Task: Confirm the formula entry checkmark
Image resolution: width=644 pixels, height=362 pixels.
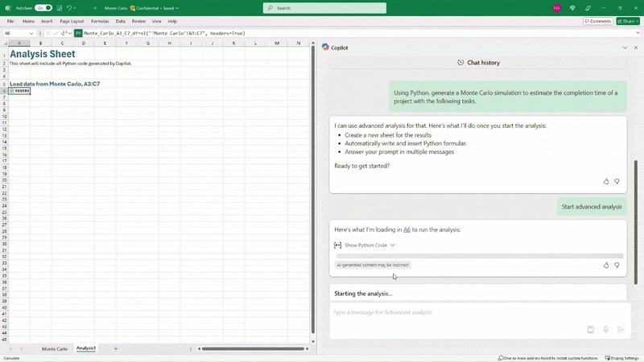Action: 56,33
